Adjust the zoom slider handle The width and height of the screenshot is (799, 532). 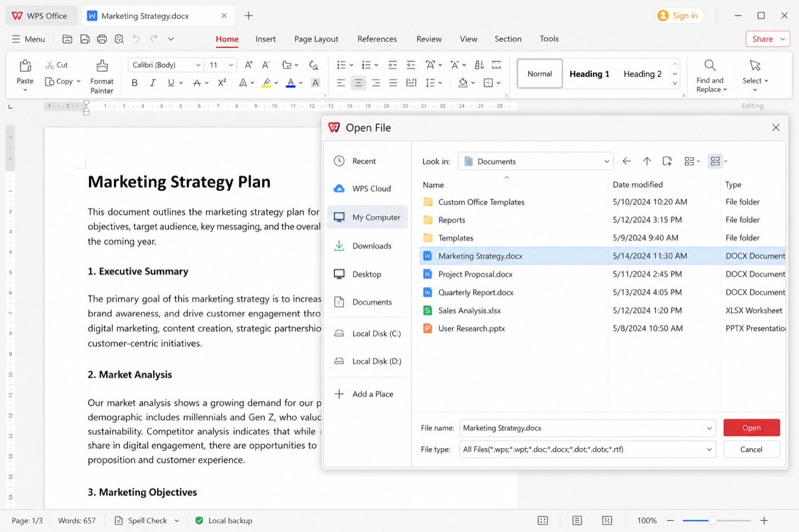[712, 521]
